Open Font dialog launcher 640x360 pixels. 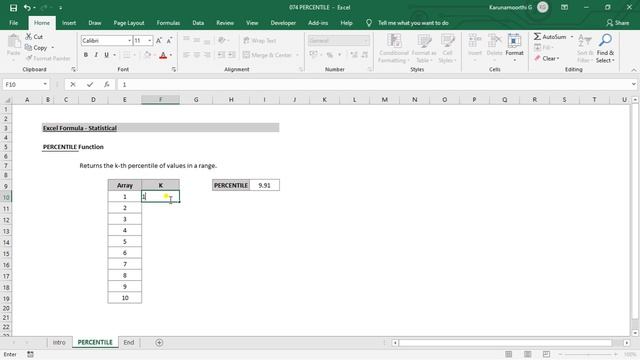[x=174, y=70]
